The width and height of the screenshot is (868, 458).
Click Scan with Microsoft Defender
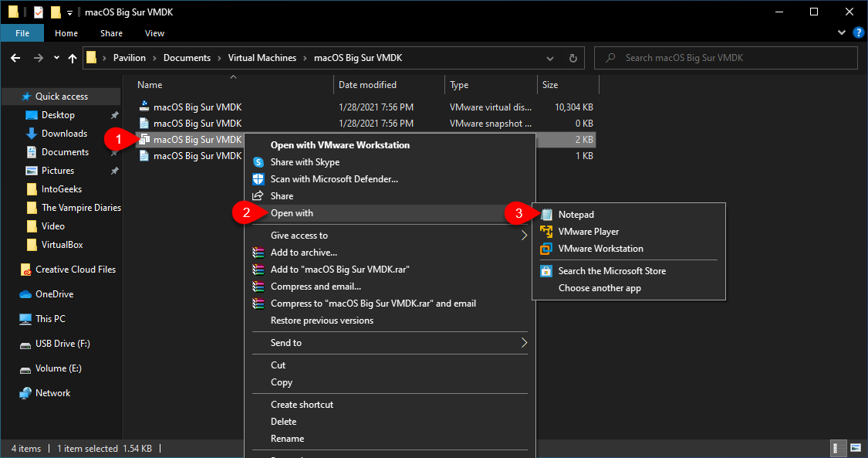390,179
